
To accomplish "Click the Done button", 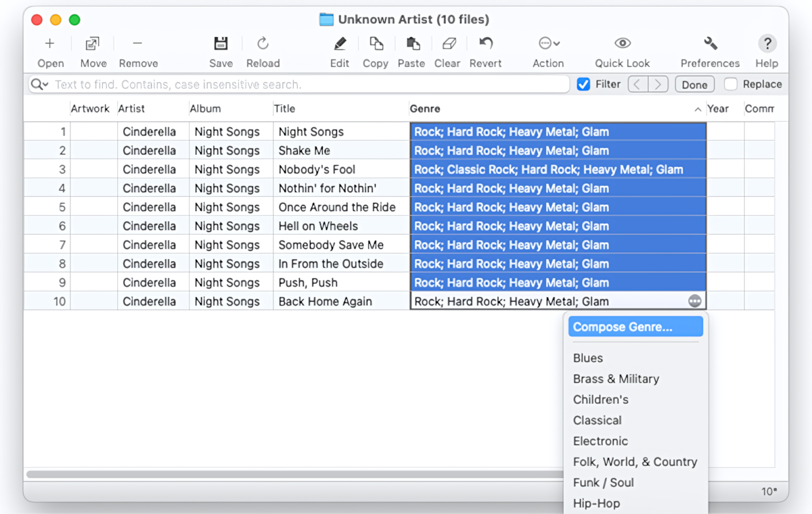I will [x=695, y=85].
